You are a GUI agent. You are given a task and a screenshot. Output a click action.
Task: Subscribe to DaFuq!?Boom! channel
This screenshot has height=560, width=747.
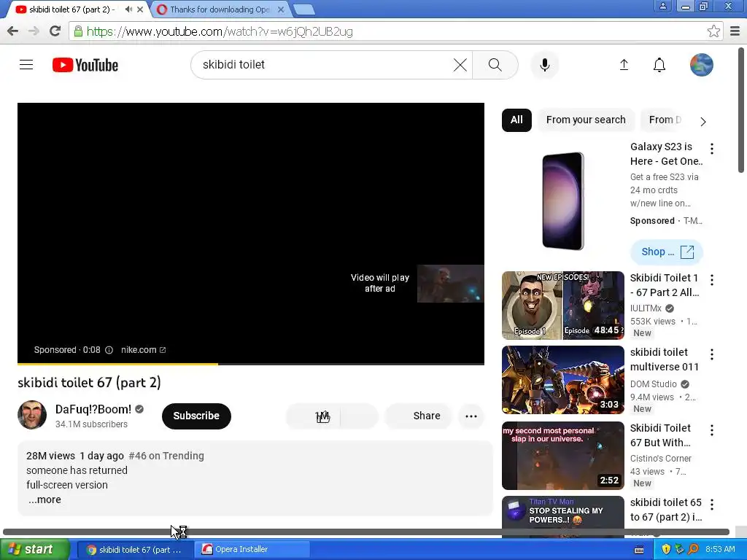[x=196, y=416]
